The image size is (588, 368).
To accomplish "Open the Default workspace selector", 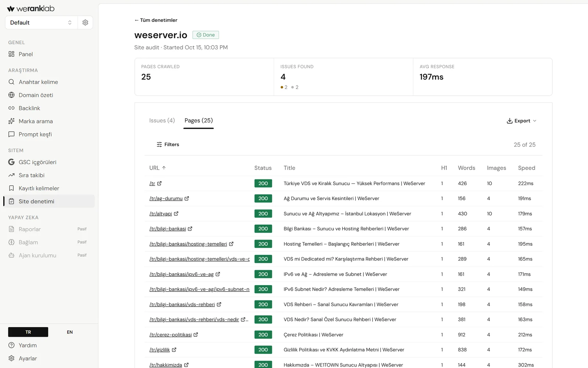I will pyautogui.click(x=41, y=22).
